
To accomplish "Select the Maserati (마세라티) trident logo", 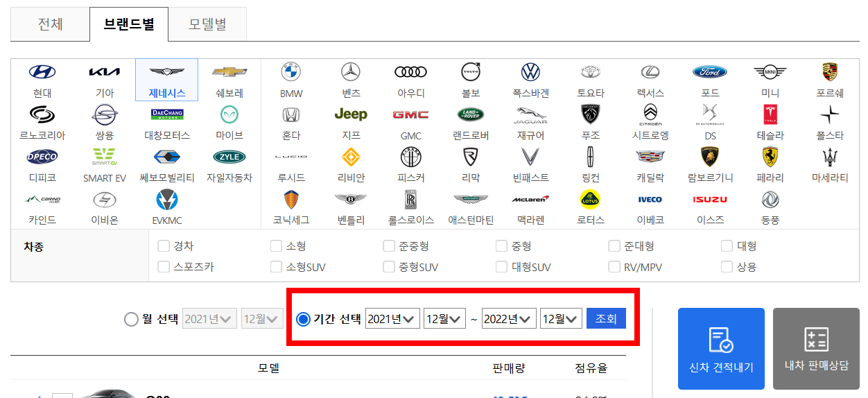I will (x=830, y=157).
